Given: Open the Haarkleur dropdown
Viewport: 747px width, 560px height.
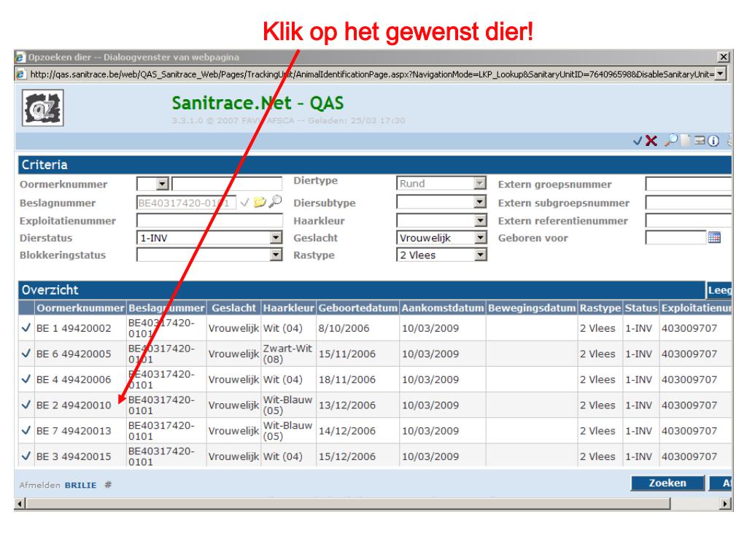Looking at the screenshot, I should (x=480, y=220).
